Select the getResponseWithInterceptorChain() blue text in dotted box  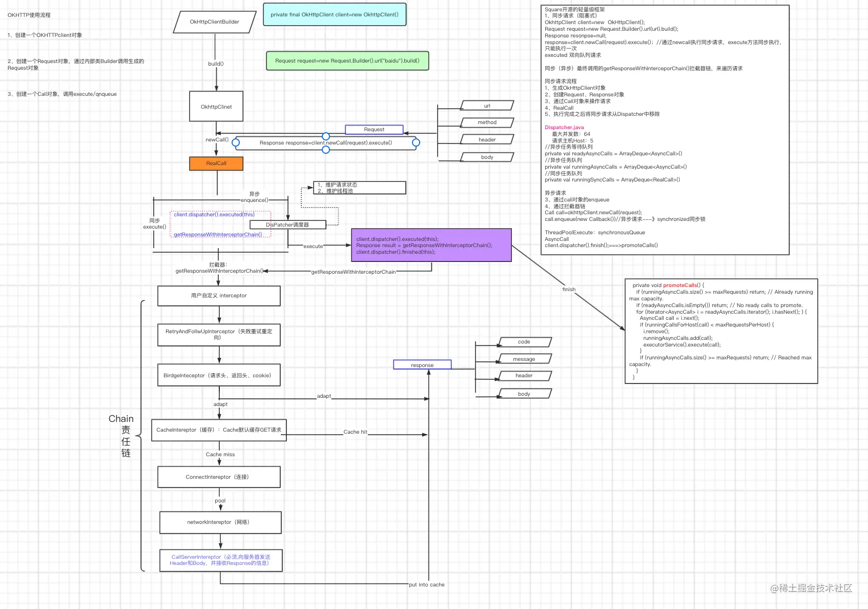point(218,234)
